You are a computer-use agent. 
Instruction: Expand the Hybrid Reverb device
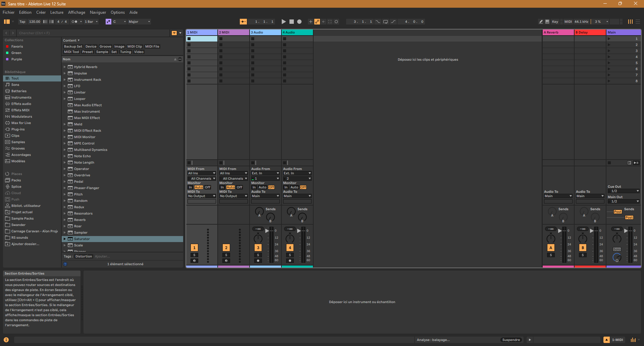click(65, 67)
